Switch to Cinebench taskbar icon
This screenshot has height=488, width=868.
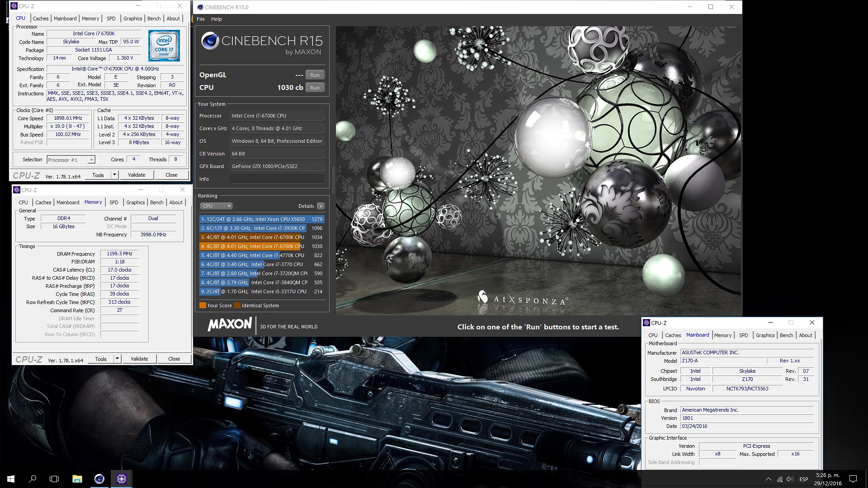99,479
